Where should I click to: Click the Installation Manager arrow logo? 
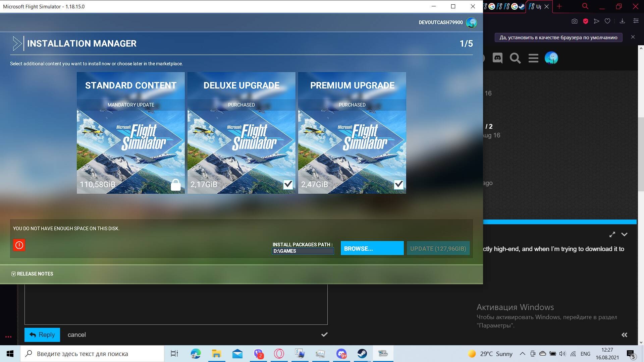(x=17, y=44)
